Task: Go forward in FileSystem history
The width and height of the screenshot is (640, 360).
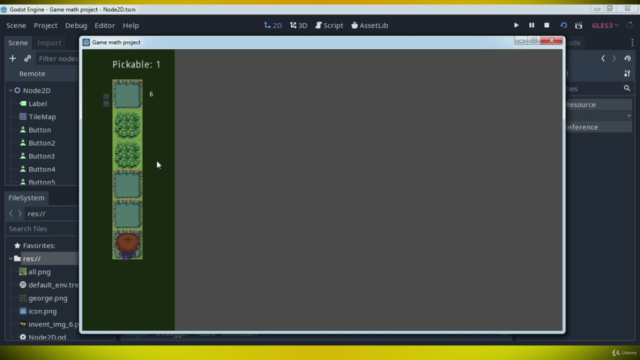Action: pos(20,213)
